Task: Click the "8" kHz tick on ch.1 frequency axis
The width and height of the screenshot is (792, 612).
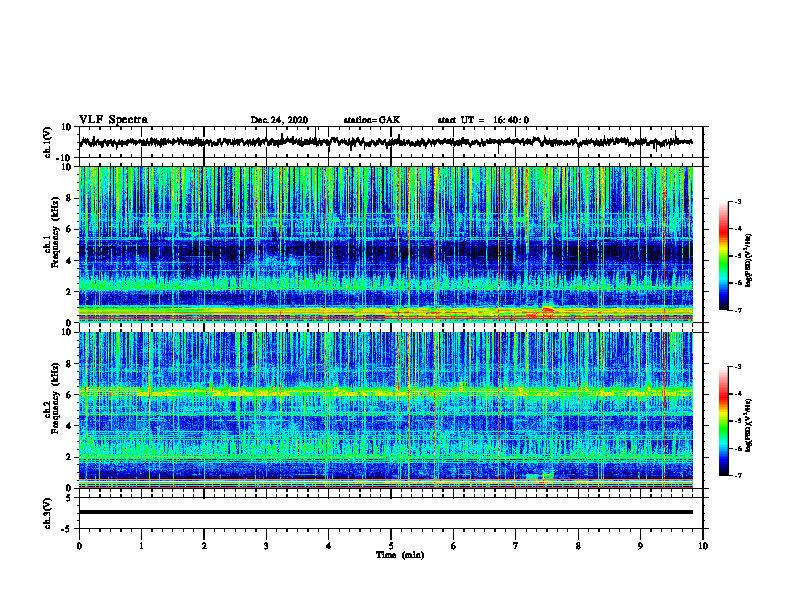Action: [69, 198]
